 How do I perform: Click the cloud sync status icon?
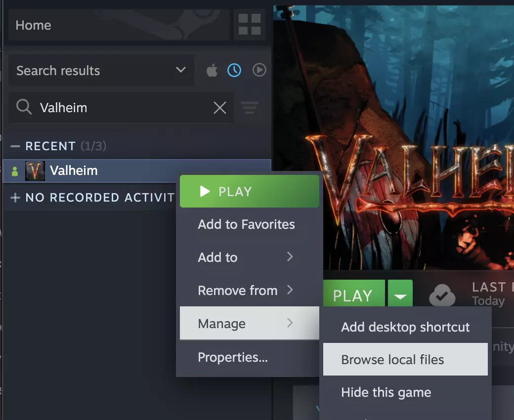(442, 295)
